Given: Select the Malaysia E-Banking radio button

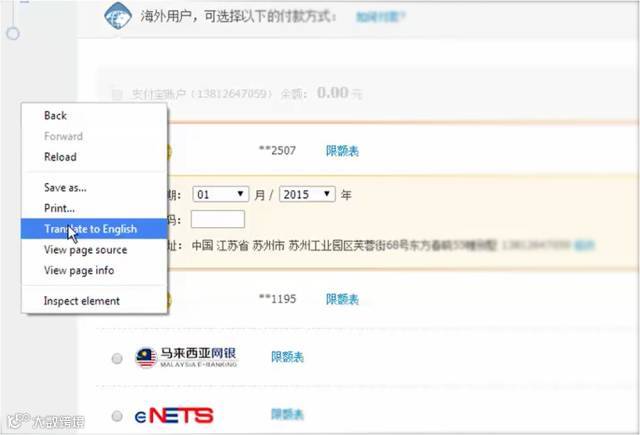Looking at the screenshot, I should point(117,358).
